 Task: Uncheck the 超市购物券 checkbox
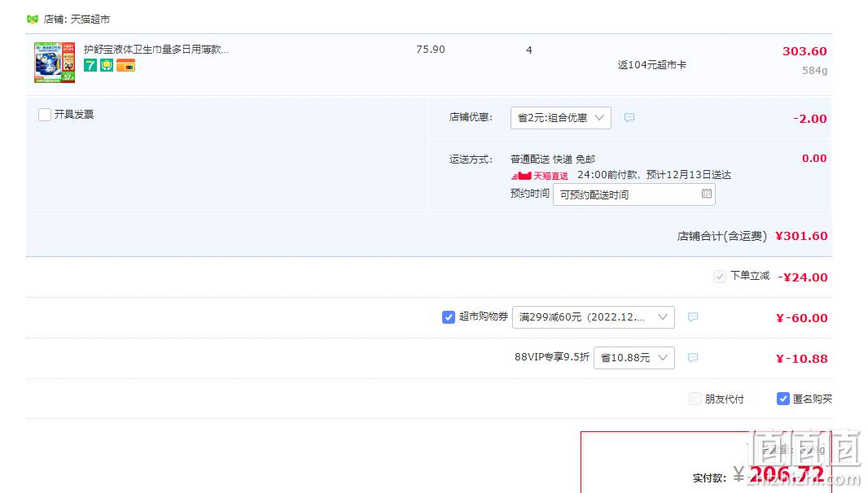[x=449, y=317]
